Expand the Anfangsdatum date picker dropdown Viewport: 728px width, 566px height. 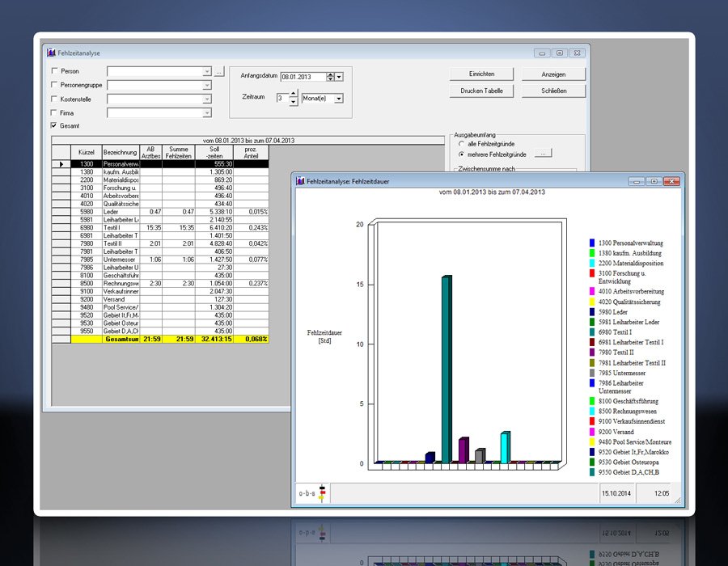[340, 76]
